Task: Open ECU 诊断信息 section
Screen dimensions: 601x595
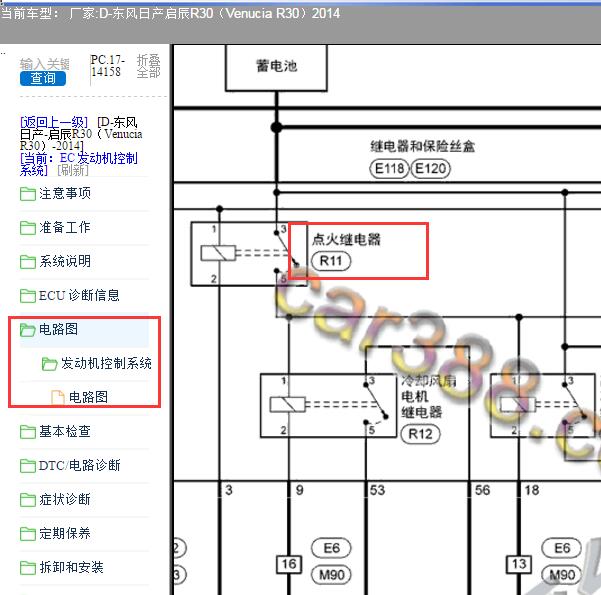Action: pyautogui.click(x=79, y=296)
